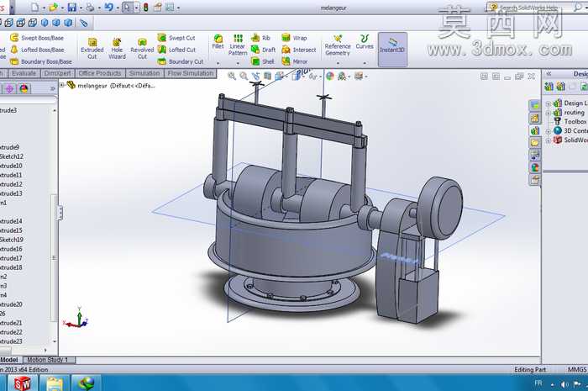Expand the SolidWorks Content node
This screenshot has width=588, height=391.
pyautogui.click(x=548, y=140)
